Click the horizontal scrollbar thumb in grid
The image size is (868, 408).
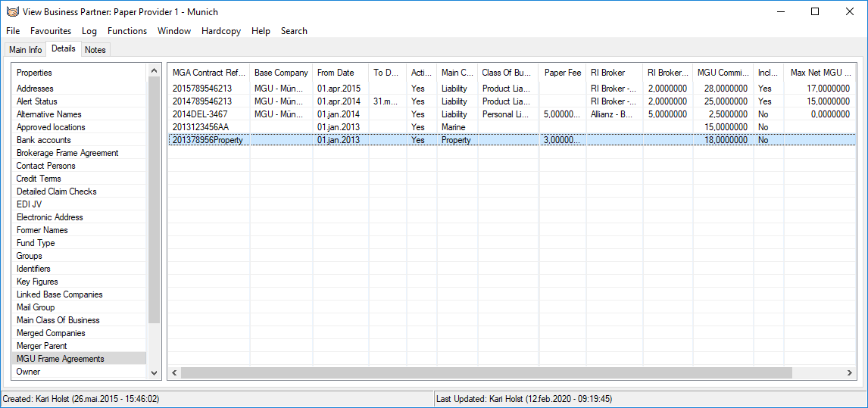coord(486,373)
